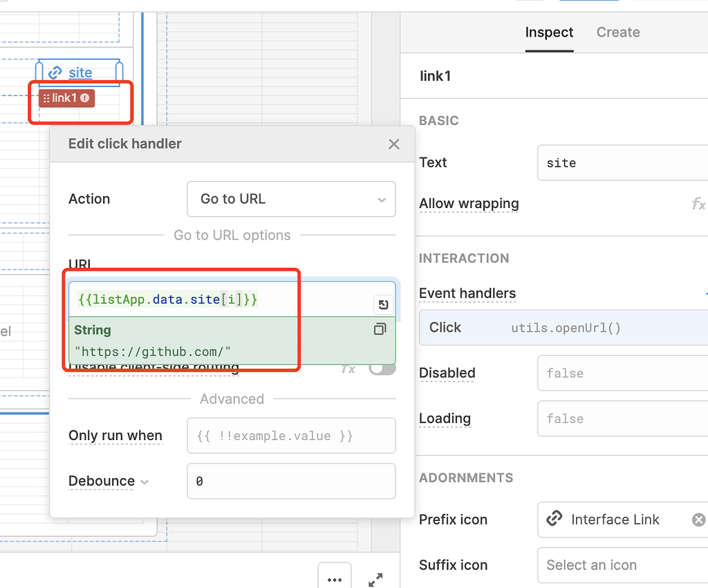708x588 pixels.
Task: Close the Edit click handler modal
Action: tap(393, 144)
